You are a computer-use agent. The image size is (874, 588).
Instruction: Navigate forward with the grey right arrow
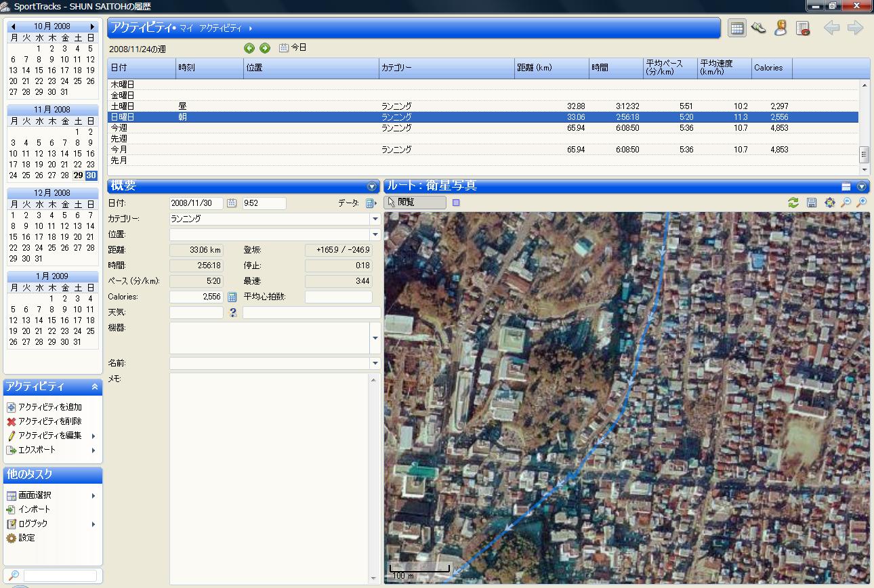click(x=855, y=28)
